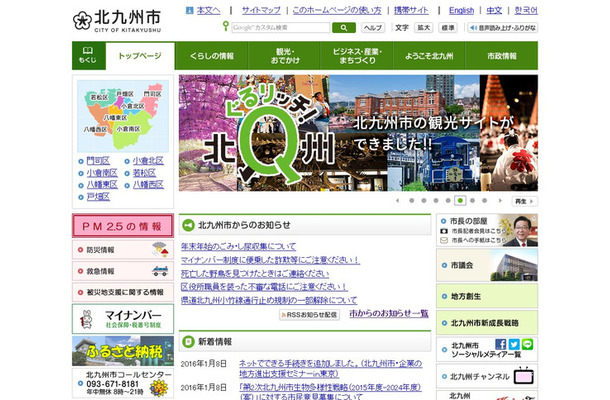
Task: Click the TV icon beside 北九州チャンネル
Action: 524,376
